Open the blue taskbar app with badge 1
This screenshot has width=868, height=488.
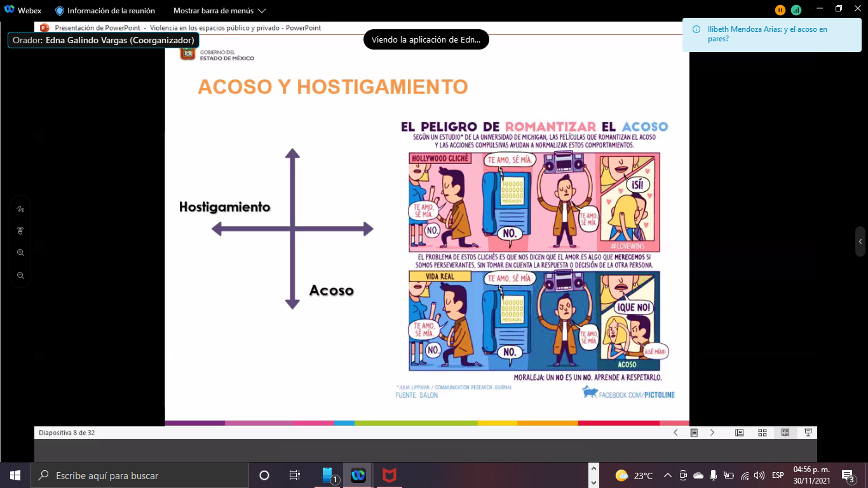point(329,475)
